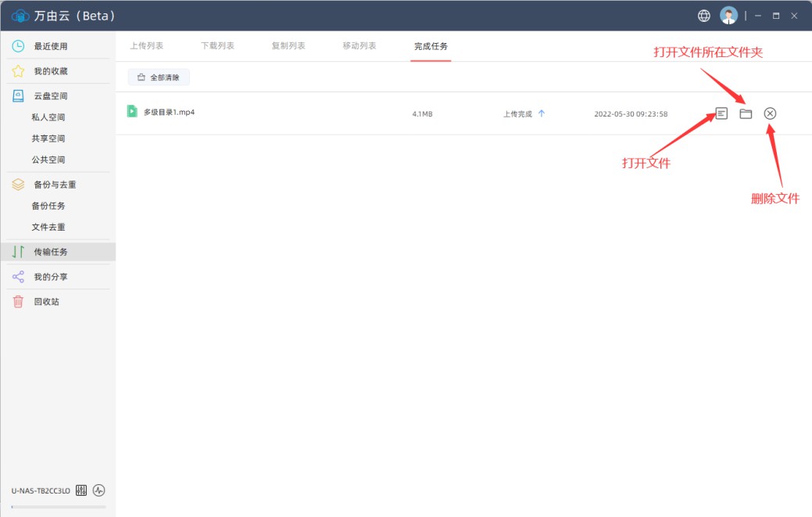Open the 复制列表 tab
The image size is (812, 517).
(288, 46)
